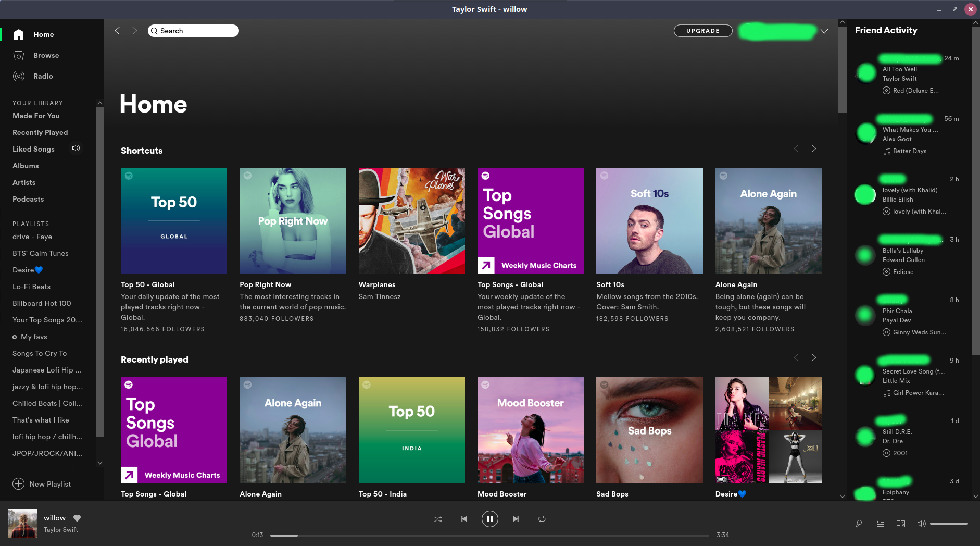Image resolution: width=980 pixels, height=546 pixels.
Task: Open the account dropdown arrow
Action: (x=824, y=31)
